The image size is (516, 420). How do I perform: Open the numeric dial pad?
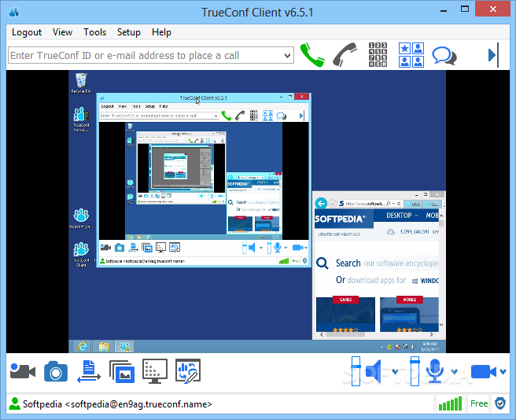point(378,54)
